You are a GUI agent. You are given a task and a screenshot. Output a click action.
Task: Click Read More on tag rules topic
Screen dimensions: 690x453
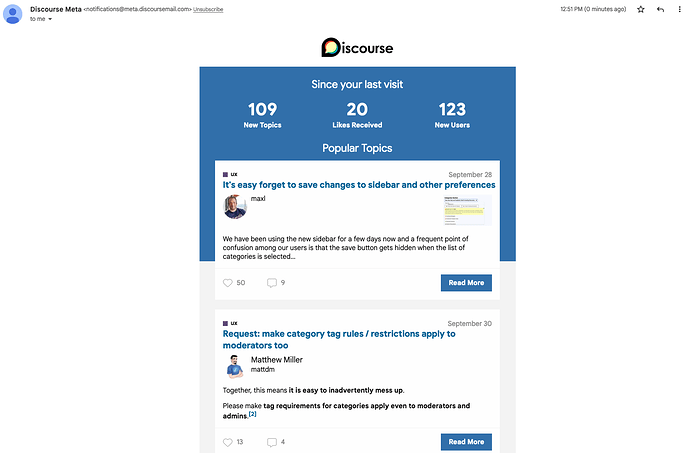466,442
